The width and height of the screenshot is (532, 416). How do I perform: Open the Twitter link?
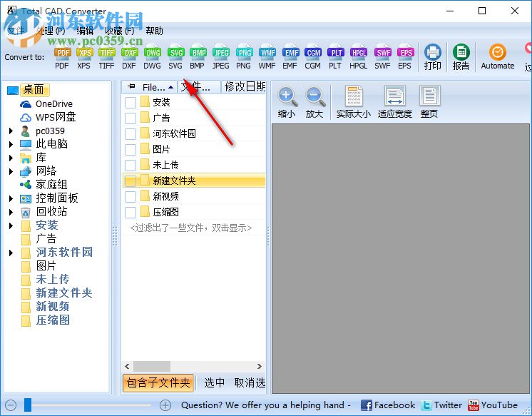pos(441,405)
